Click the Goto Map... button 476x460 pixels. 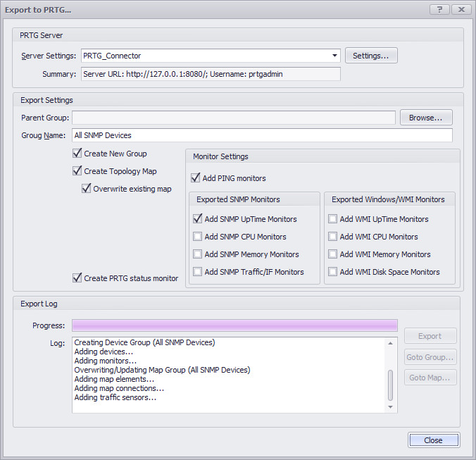tap(430, 378)
